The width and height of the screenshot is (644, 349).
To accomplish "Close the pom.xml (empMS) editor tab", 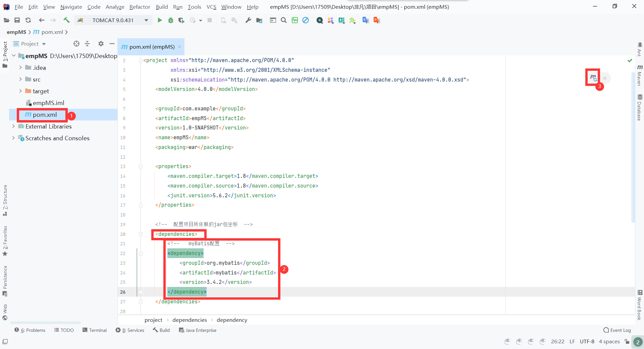I will point(179,47).
